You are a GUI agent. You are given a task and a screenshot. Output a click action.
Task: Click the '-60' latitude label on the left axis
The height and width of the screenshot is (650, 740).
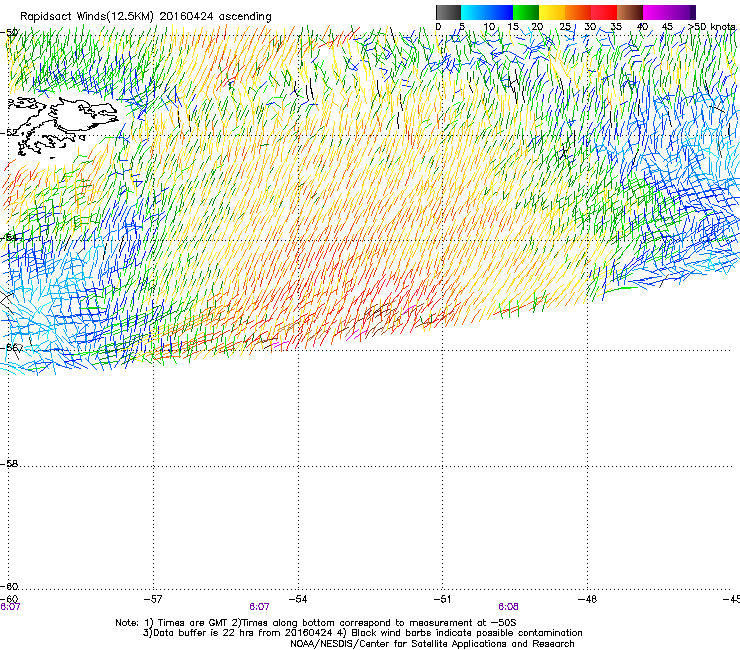[9, 587]
